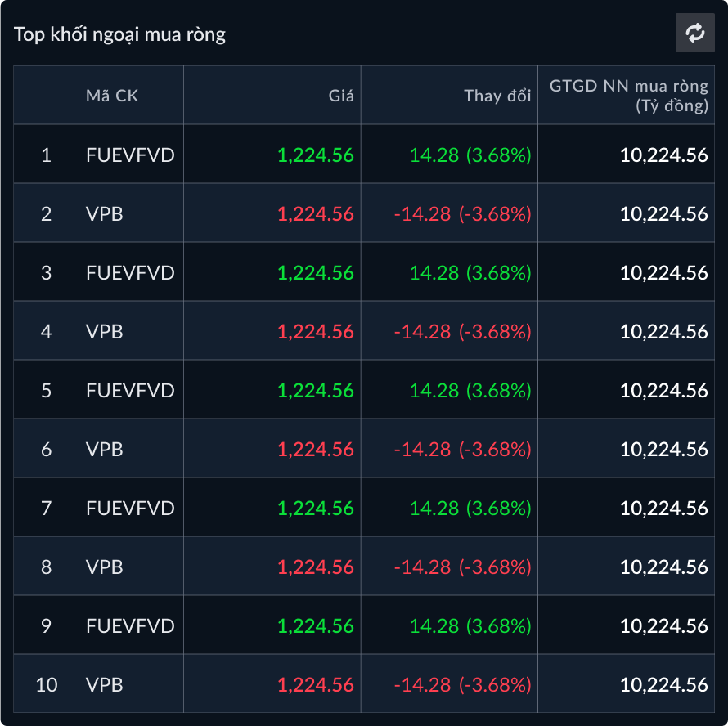The width and height of the screenshot is (728, 726).
Task: Click the Top khối ngoại mua ròng title
Action: point(119,34)
